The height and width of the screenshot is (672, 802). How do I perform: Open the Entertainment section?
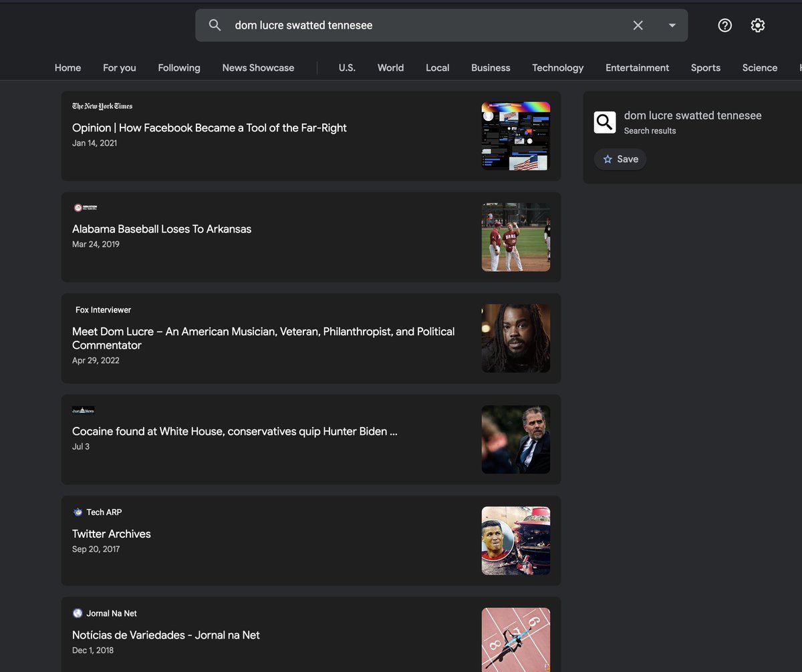click(x=638, y=67)
